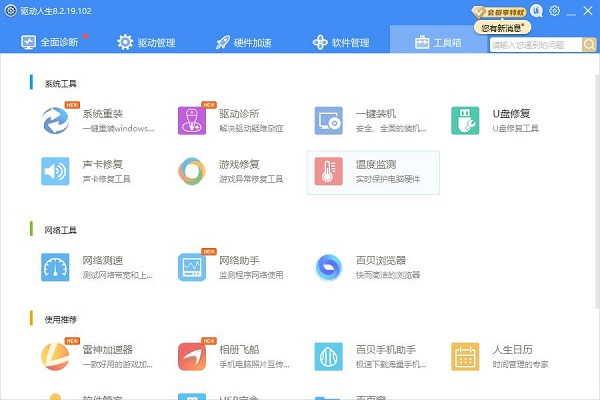600x400 pixels.
Task: Click the 网络工具 section heading
Action: pyautogui.click(x=60, y=230)
